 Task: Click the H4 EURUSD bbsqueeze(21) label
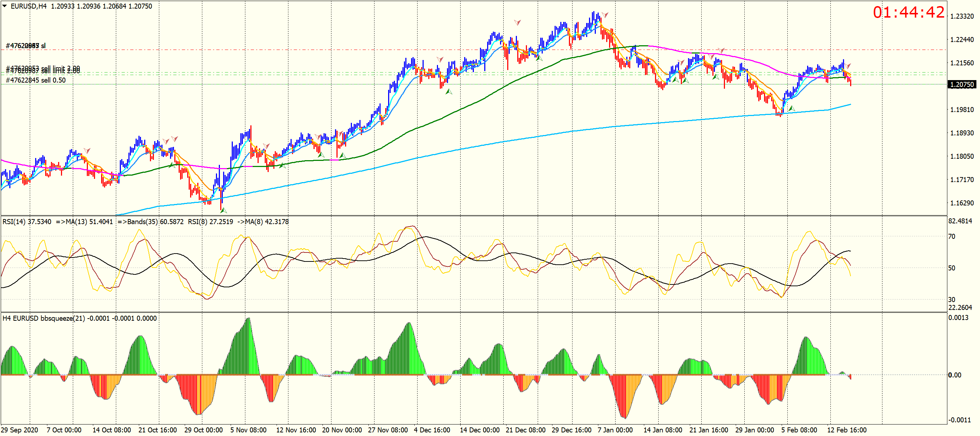(x=44, y=318)
